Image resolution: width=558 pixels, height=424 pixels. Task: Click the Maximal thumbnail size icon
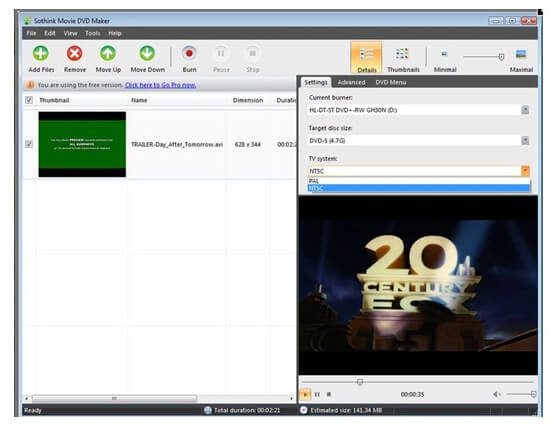[521, 54]
